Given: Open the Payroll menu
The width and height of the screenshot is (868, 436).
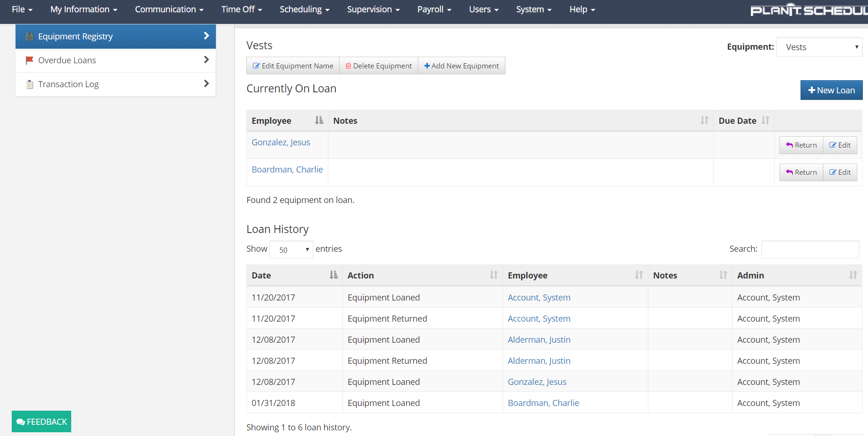Looking at the screenshot, I should pyautogui.click(x=434, y=9).
